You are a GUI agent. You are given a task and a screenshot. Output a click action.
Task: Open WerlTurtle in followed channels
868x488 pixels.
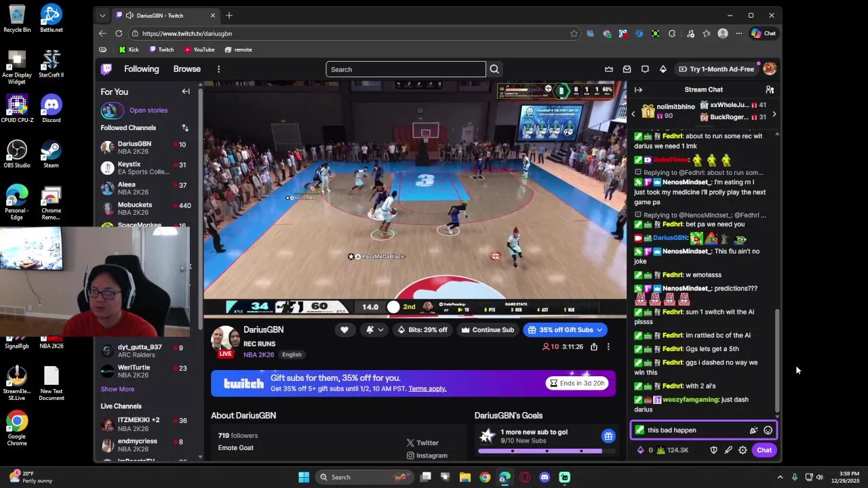coord(145,371)
